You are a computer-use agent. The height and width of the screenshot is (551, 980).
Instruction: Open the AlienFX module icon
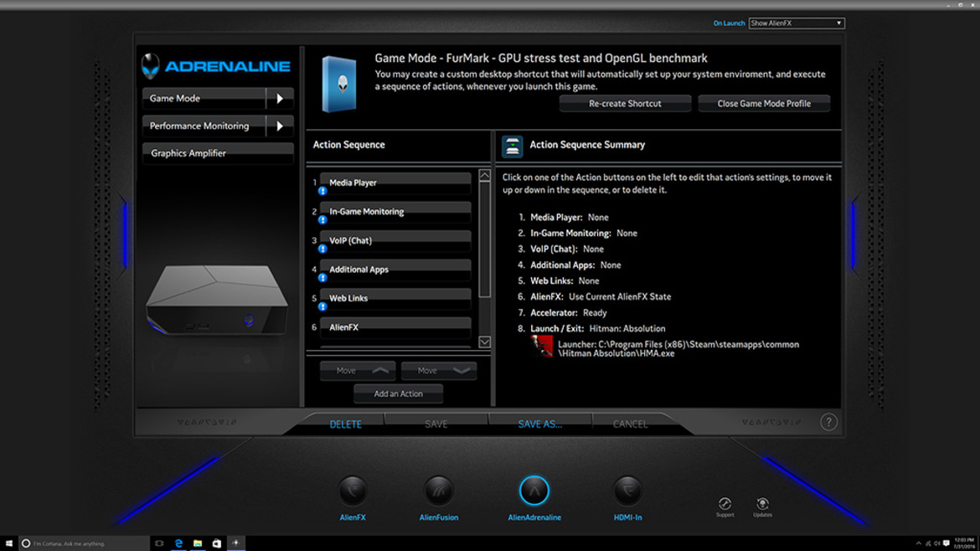pyautogui.click(x=353, y=491)
